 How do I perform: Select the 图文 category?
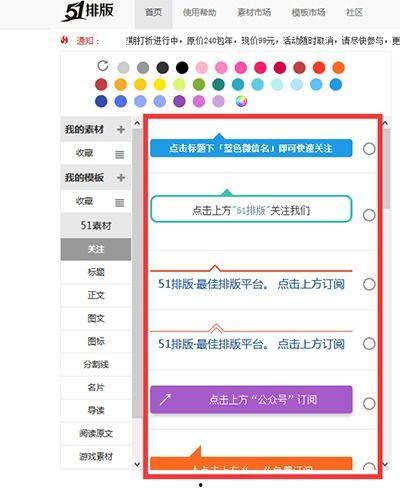pyautogui.click(x=96, y=318)
